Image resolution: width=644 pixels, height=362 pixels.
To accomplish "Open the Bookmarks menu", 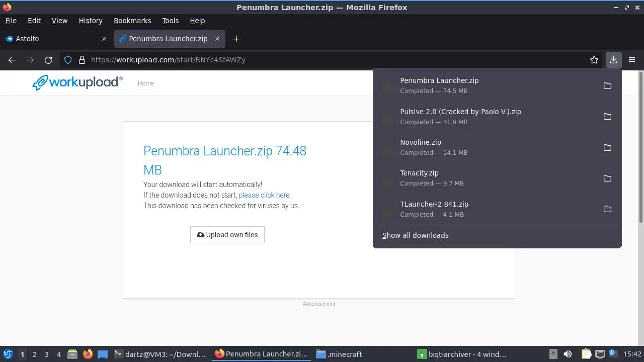I will [132, 21].
